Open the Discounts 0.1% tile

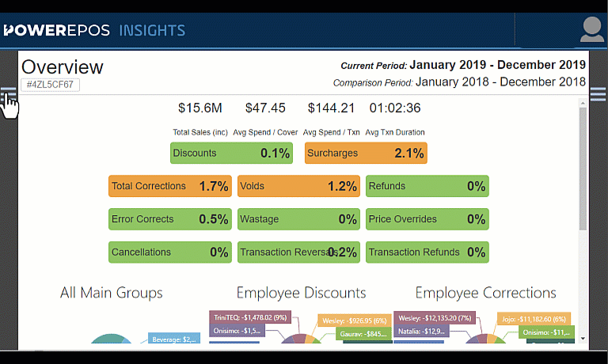click(231, 154)
